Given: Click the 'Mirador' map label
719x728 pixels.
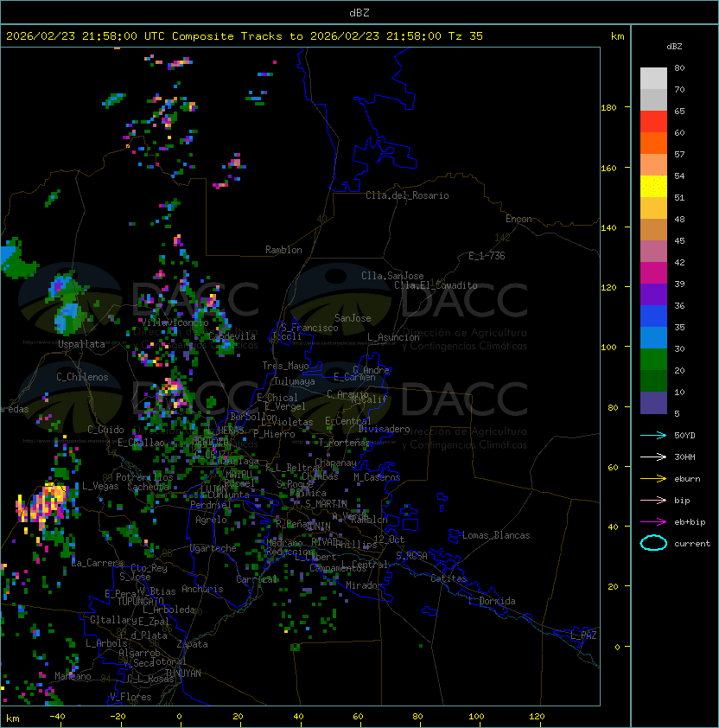Looking at the screenshot, I should 364,585.
